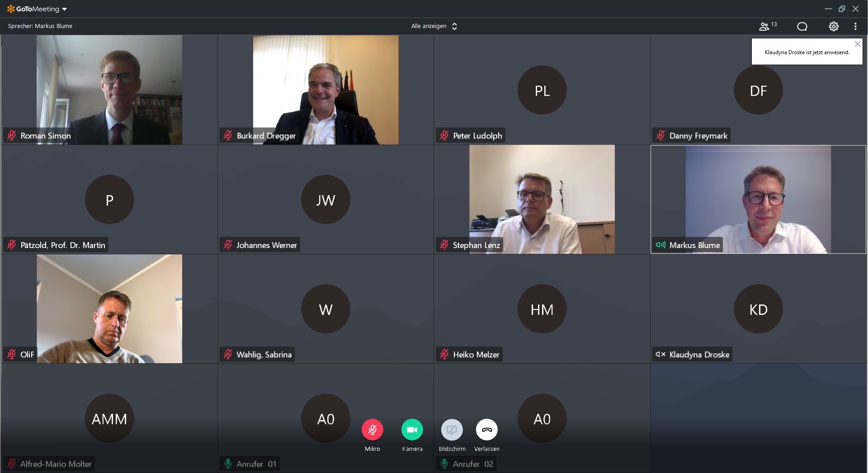
Task: Click the A0 avatar of Anrufer 01
Action: (x=325, y=418)
